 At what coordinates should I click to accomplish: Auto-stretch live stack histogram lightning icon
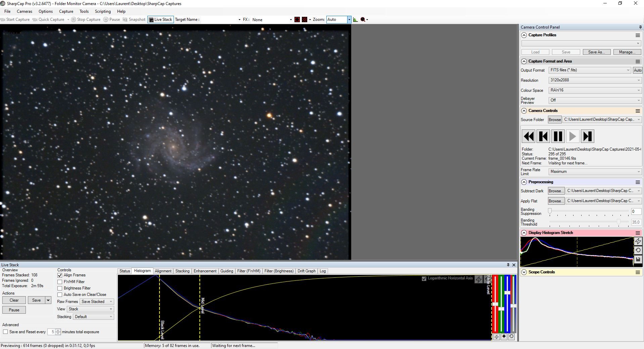point(478,279)
